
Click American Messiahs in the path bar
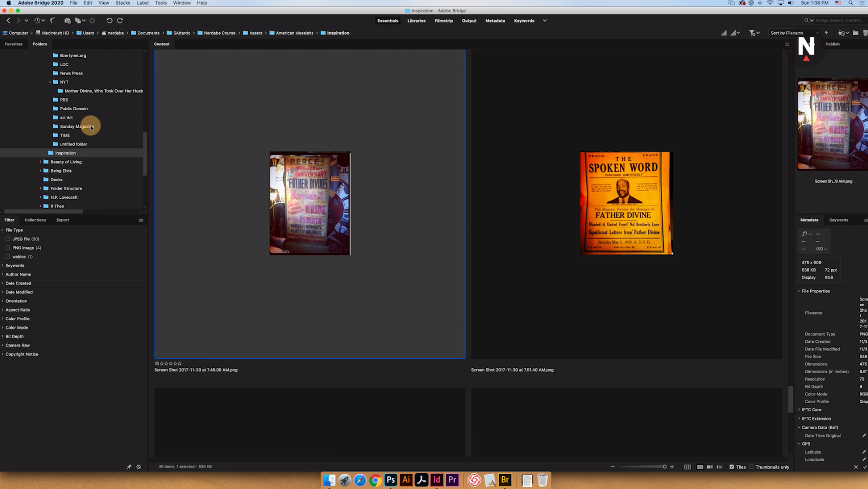click(294, 33)
